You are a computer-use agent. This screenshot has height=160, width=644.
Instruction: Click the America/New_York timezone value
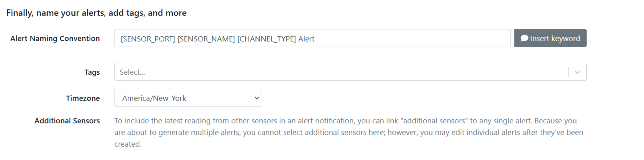tap(154, 98)
